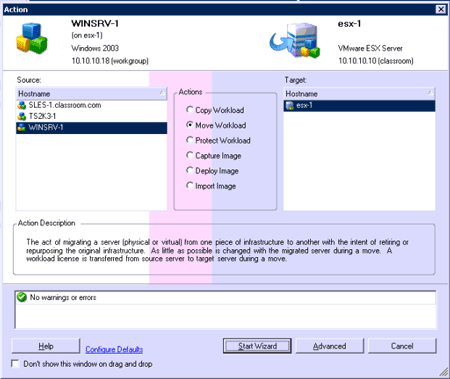This screenshot has width=450, height=379.
Task: Select WINSRV-1 in Source list
Action: pyautogui.click(x=91, y=128)
